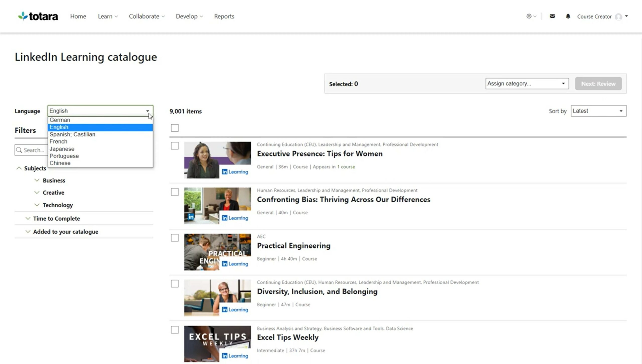Click the search magnifier icon

tap(20, 150)
